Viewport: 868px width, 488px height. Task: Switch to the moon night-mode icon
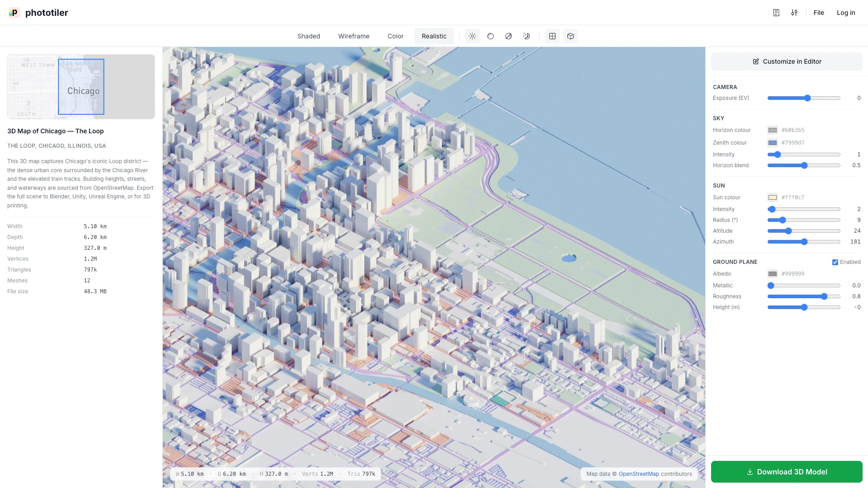[x=527, y=36]
